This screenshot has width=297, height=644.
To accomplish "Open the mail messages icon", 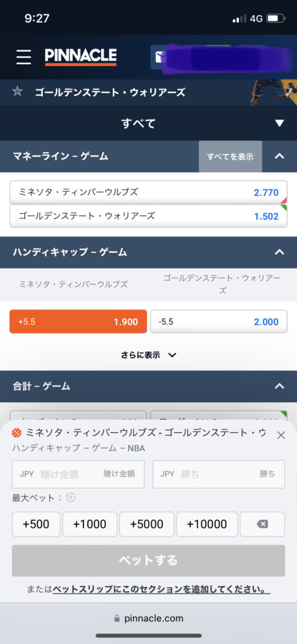I will [159, 57].
